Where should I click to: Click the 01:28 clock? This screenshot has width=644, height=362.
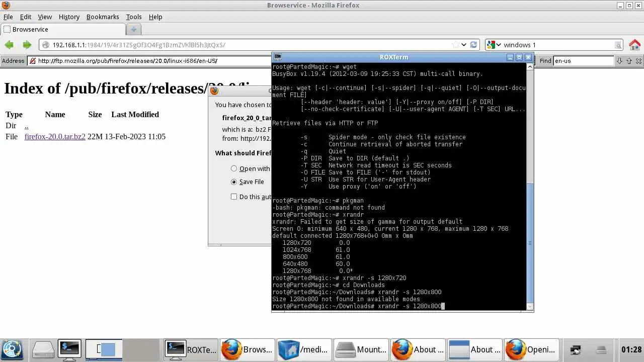631,349
